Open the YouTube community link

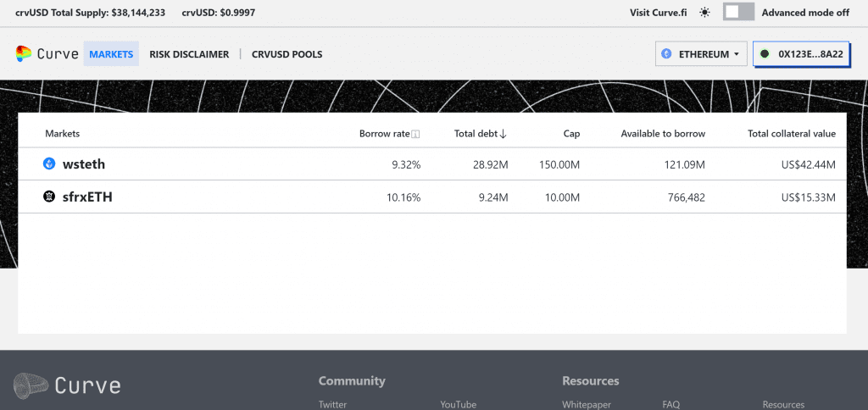459,404
